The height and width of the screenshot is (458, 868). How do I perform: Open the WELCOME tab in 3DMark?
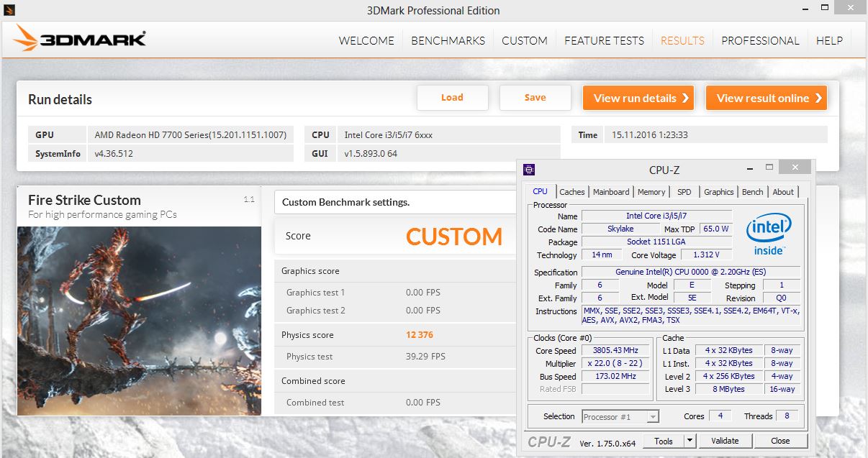[366, 40]
